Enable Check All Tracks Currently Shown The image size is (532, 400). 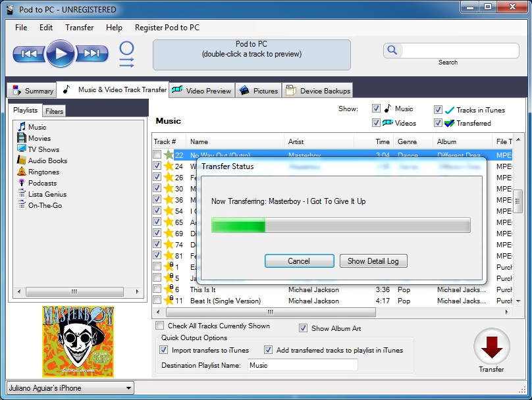[159, 326]
